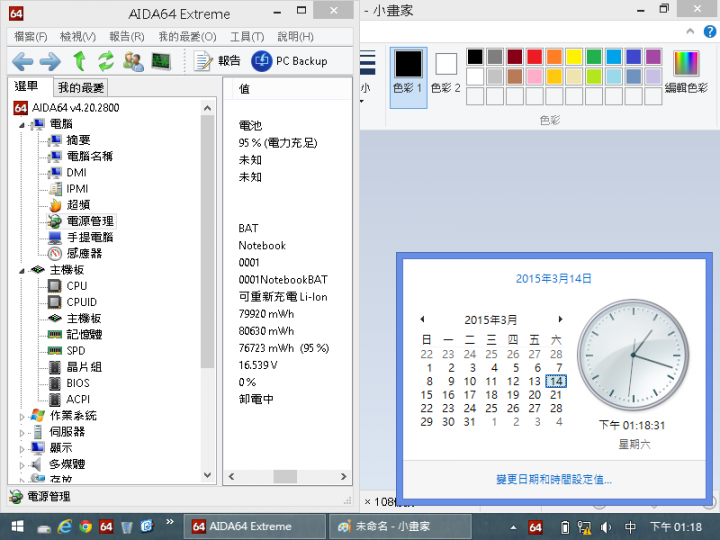Select the DMI tree item
The image size is (720, 540).
click(76, 173)
